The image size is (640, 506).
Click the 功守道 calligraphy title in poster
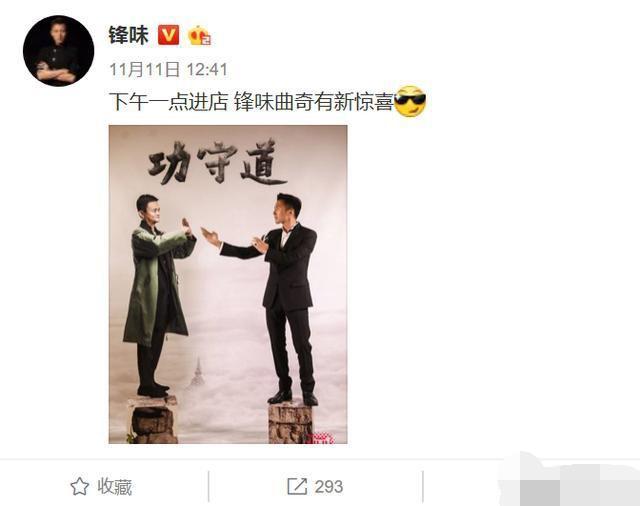[218, 162]
